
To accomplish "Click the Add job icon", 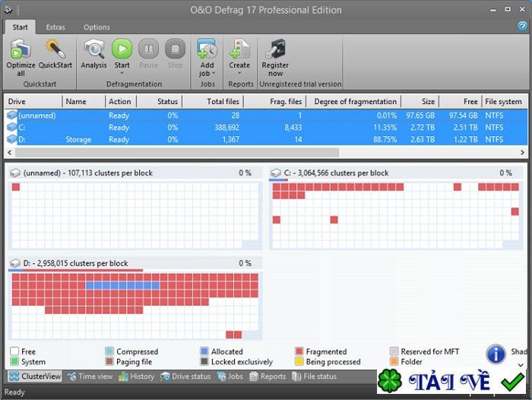I will [207, 49].
